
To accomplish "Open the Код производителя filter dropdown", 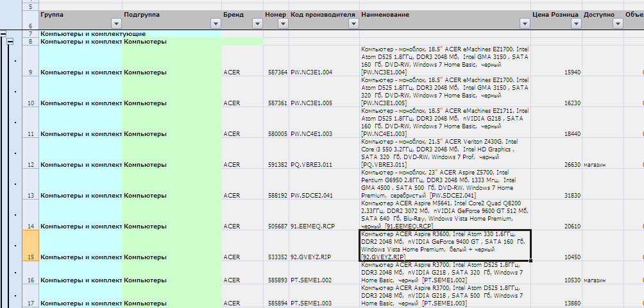I will pos(353,24).
